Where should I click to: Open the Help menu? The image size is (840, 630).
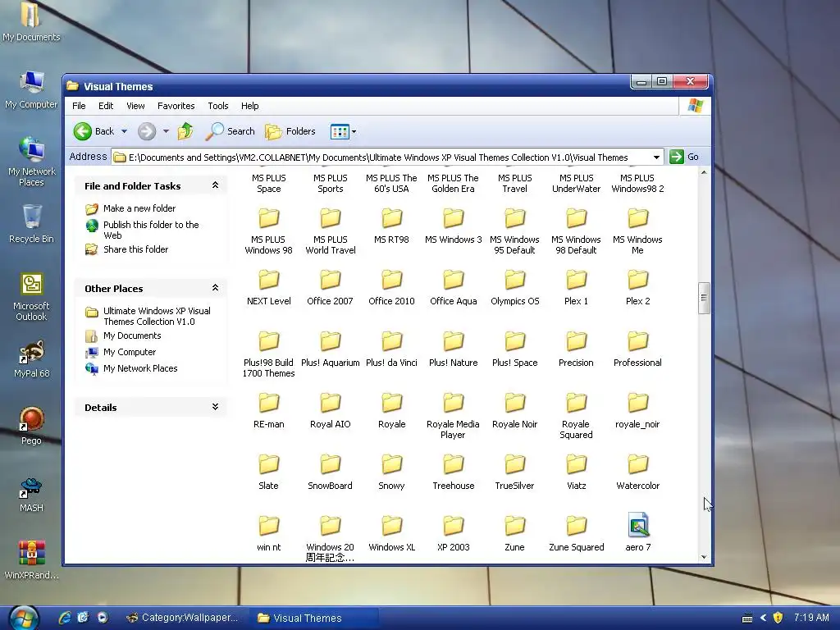(249, 106)
